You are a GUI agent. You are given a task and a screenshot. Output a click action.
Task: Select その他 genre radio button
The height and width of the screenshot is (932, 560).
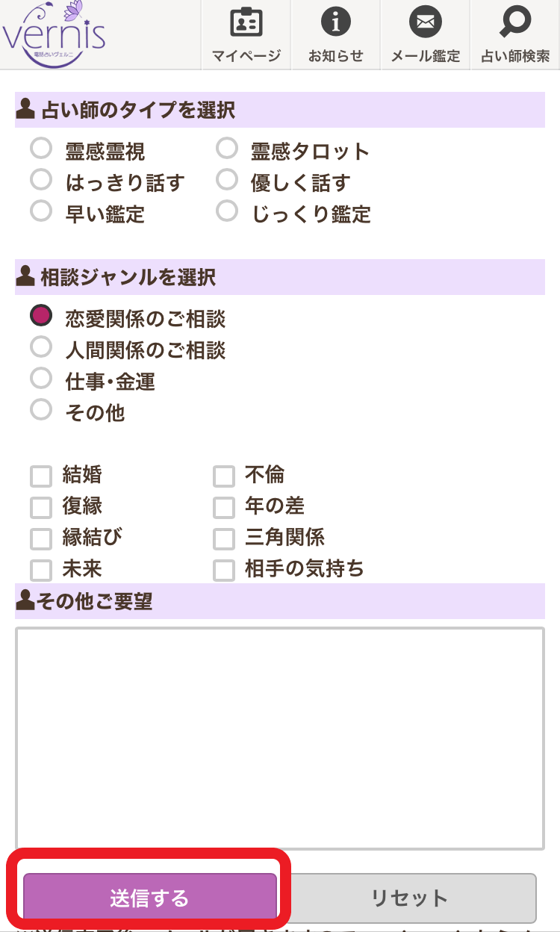point(41,409)
